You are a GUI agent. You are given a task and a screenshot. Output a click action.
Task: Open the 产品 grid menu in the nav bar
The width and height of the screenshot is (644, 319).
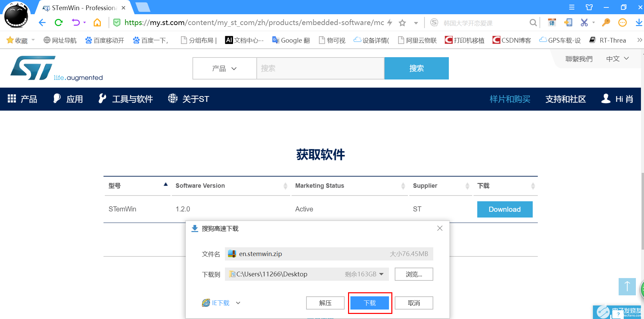tap(22, 99)
